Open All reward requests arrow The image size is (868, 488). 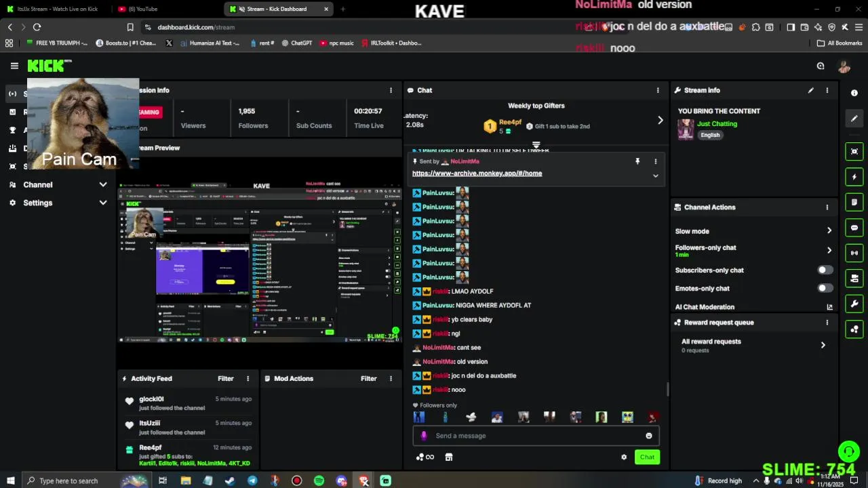[x=823, y=345]
